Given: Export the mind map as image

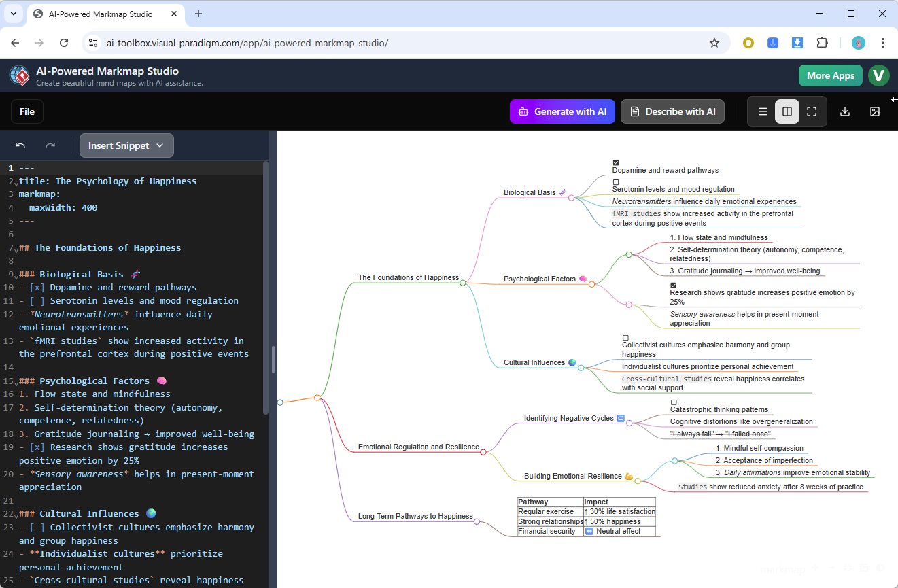Looking at the screenshot, I should (875, 111).
